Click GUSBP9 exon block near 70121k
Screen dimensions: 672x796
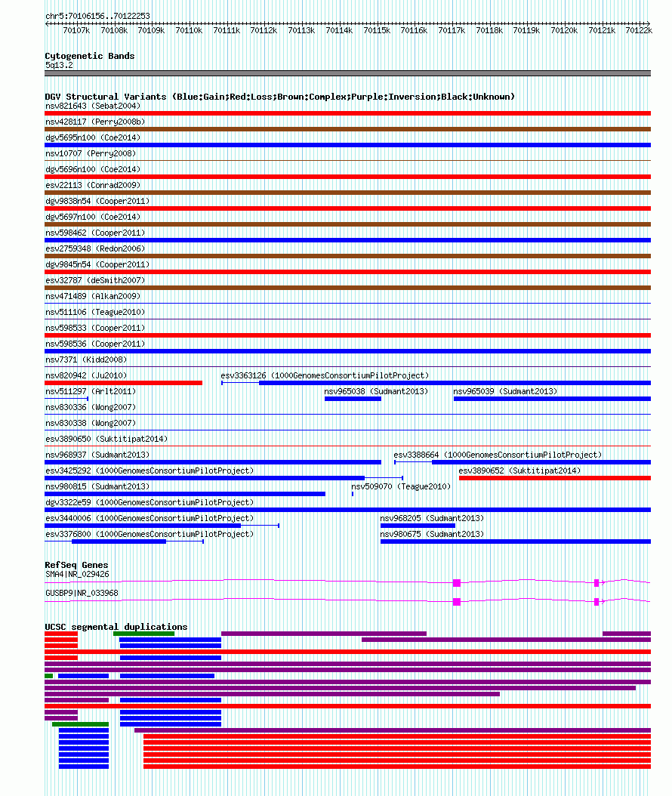click(x=596, y=602)
